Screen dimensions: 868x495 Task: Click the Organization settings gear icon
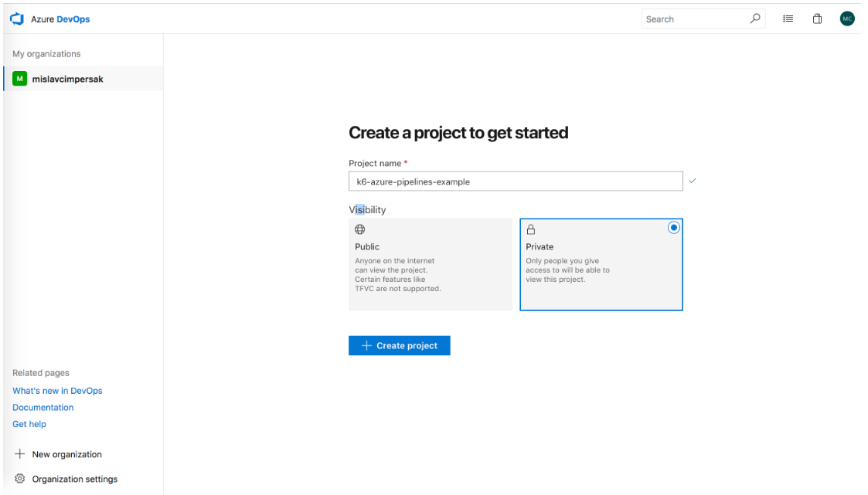click(20, 479)
